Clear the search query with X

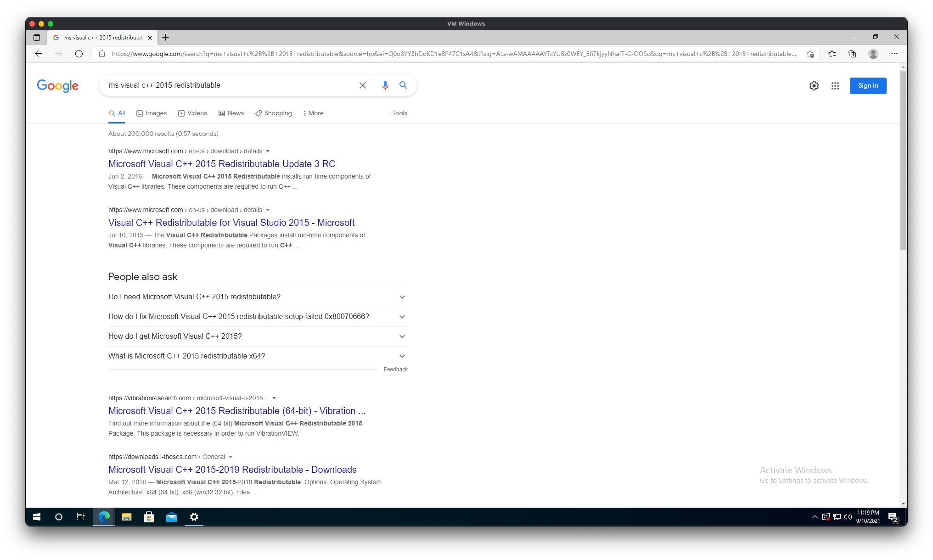click(x=363, y=85)
